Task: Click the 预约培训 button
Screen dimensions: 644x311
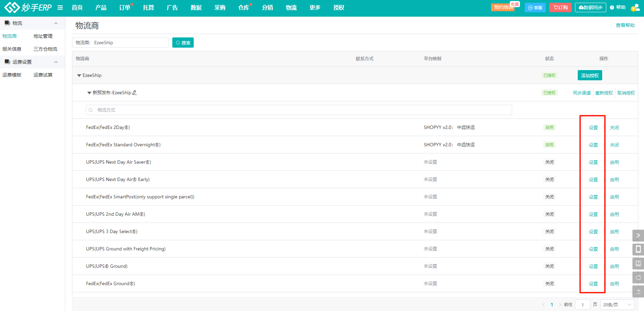Action: pyautogui.click(x=503, y=7)
